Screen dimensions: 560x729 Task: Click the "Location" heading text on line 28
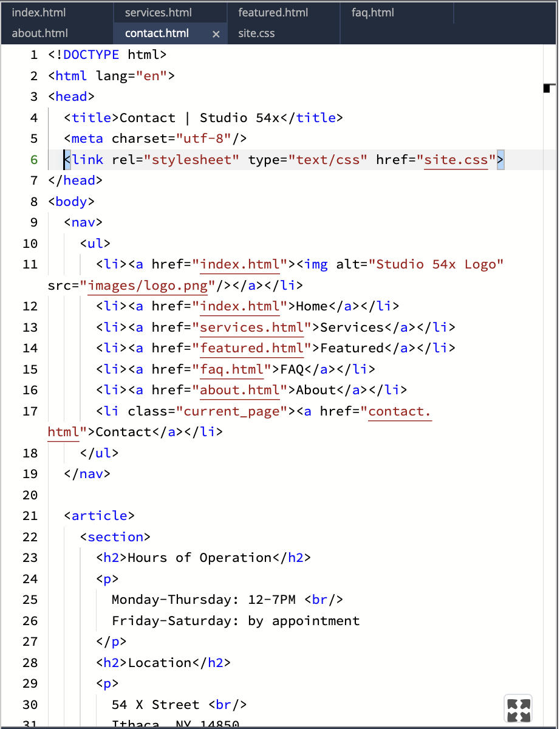160,663
